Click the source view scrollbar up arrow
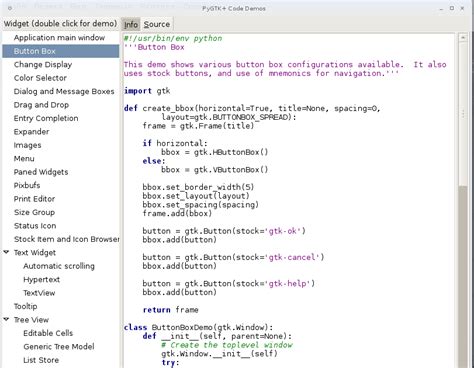474x368 pixels. coord(463,37)
